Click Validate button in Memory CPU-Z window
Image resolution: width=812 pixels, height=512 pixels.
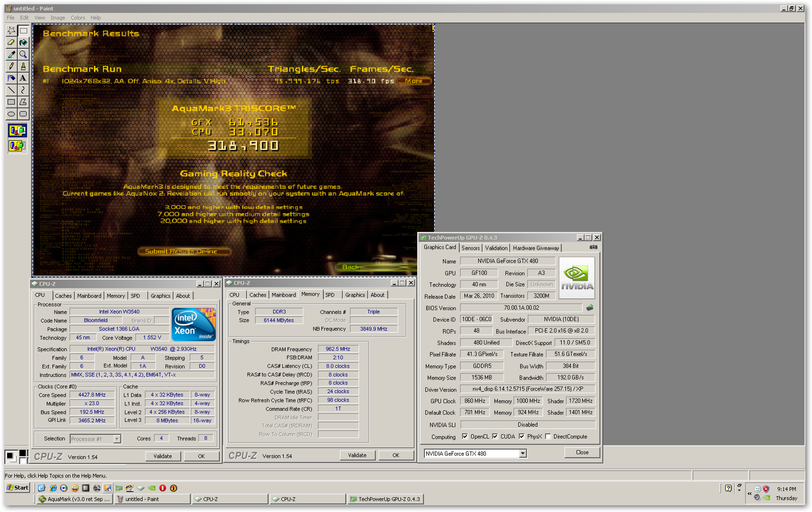357,455
